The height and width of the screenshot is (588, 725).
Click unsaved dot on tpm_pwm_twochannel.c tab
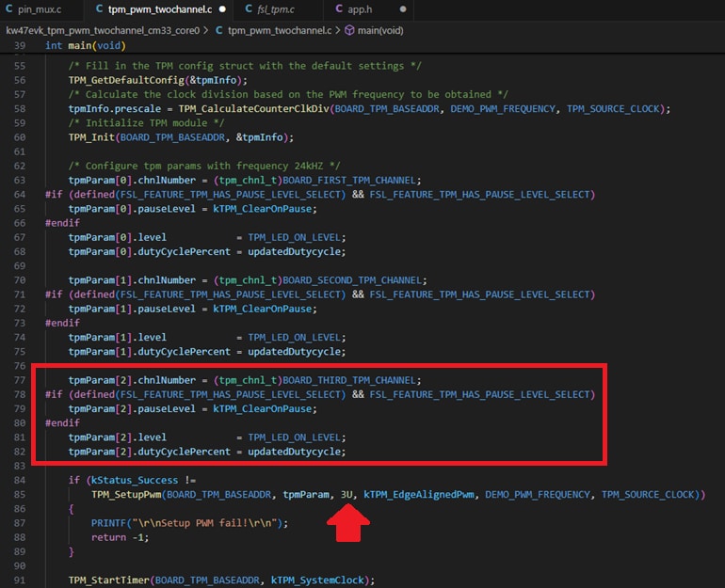(x=223, y=9)
